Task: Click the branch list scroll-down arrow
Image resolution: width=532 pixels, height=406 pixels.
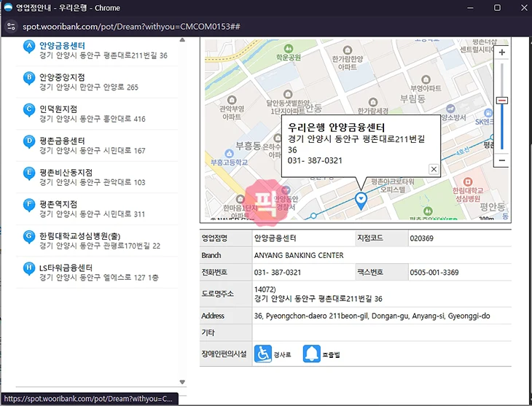Action: click(x=182, y=382)
